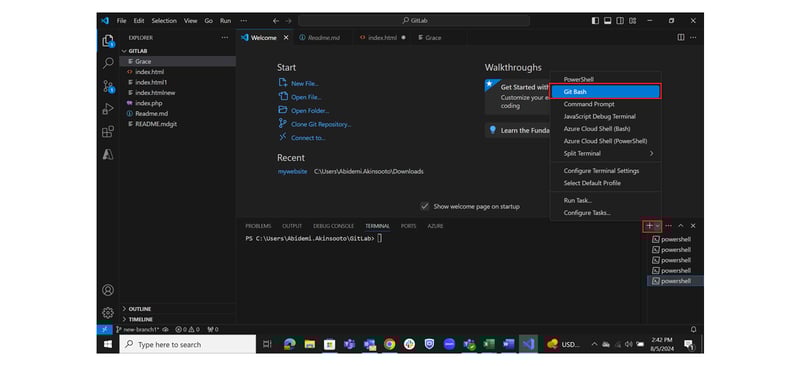This screenshot has width=800, height=366.
Task: Switch to the index.html editor tab
Action: (382, 37)
